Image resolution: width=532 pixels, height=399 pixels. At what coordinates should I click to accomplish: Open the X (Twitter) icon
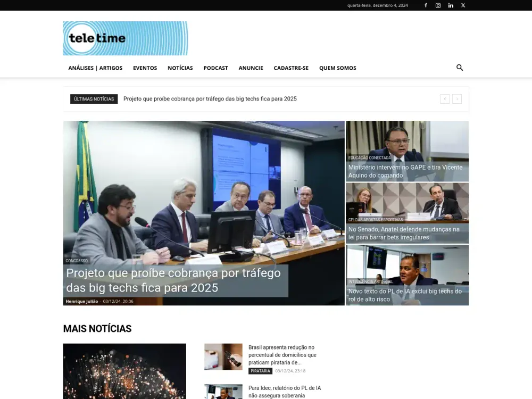tap(463, 5)
